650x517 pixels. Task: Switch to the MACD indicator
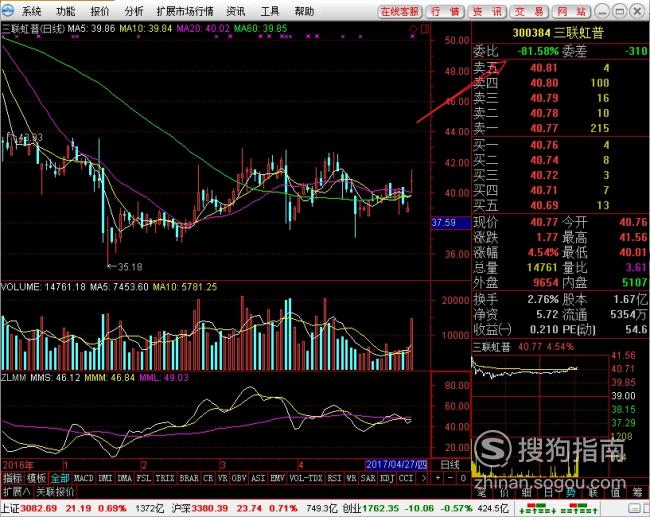[83, 478]
